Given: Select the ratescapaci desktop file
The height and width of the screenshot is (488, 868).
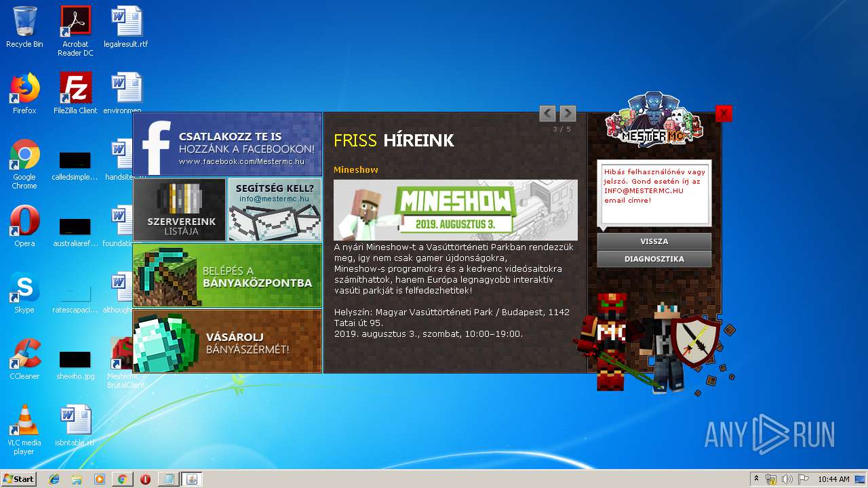Looking at the screenshot, I should tap(75, 297).
